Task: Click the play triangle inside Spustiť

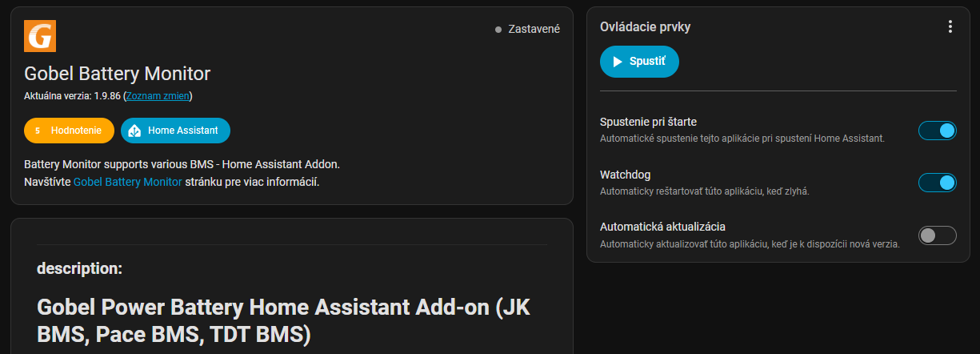Action: [618, 62]
